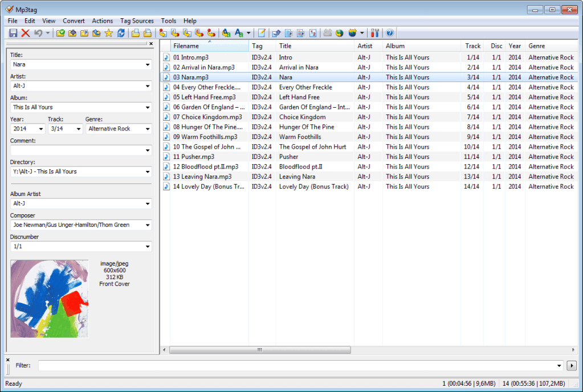Run the filter with the arrow button
Image resolution: width=583 pixels, height=392 pixels.
pos(572,365)
